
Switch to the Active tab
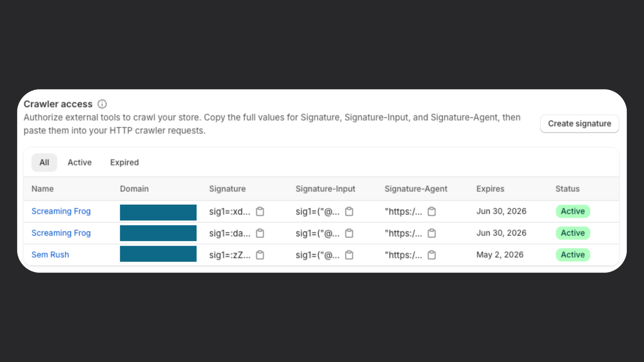[79, 162]
